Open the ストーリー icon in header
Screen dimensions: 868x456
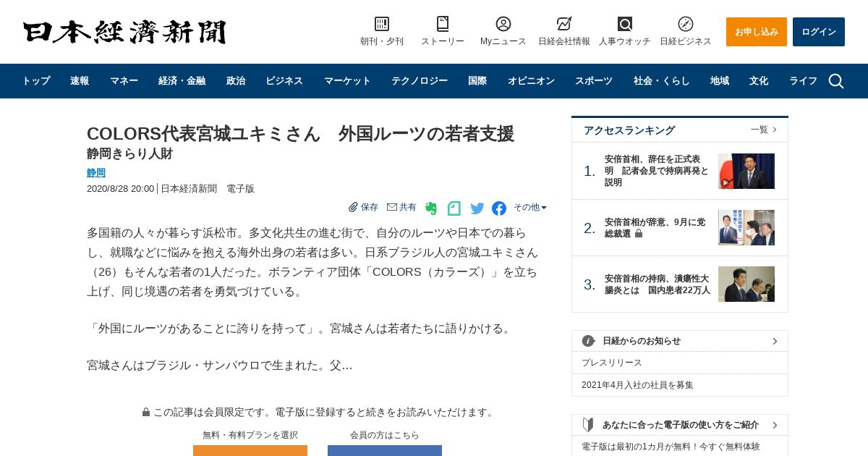[443, 24]
